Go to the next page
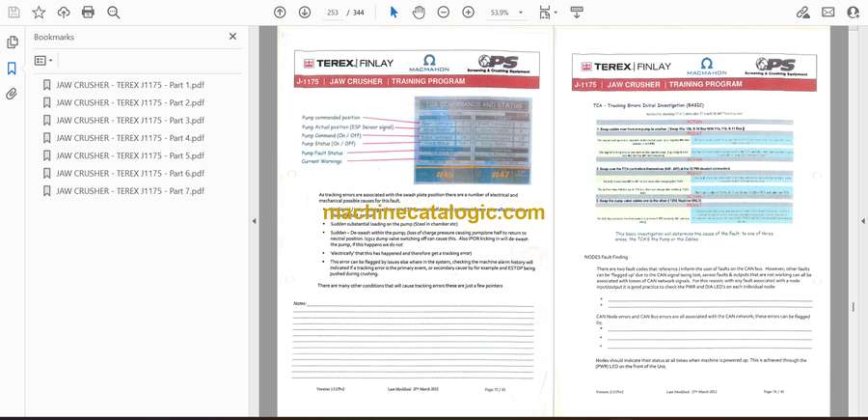Image resolution: width=868 pixels, height=420 pixels. (x=305, y=13)
